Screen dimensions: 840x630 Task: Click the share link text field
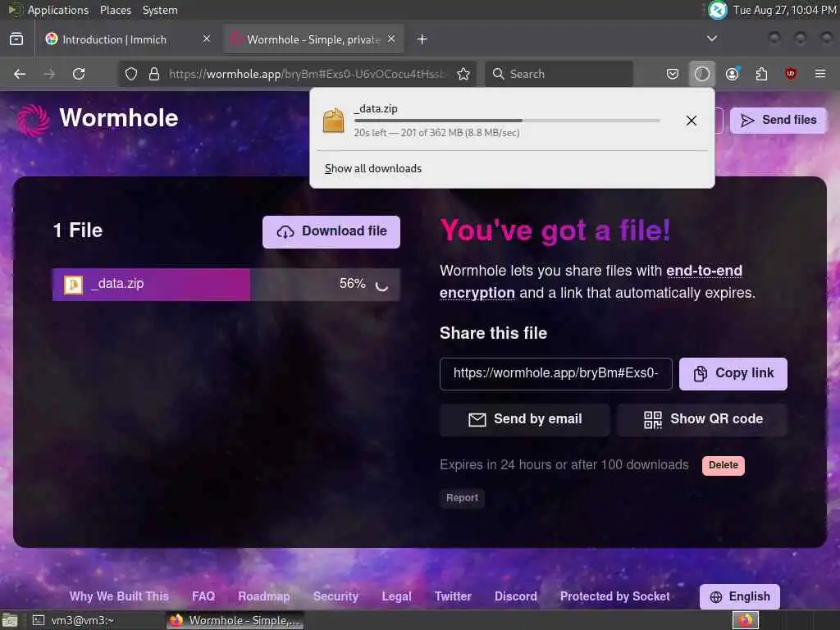pos(555,373)
